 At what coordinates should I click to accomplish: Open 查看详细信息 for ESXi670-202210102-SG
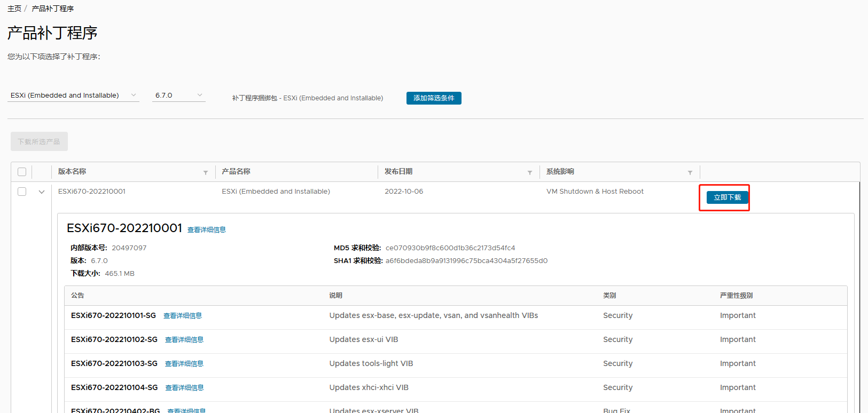(x=184, y=340)
